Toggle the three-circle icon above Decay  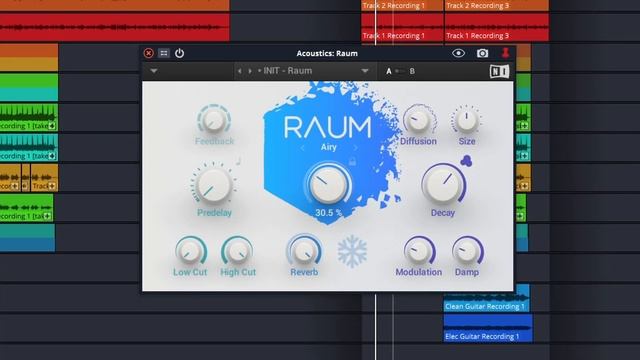pos(466,161)
